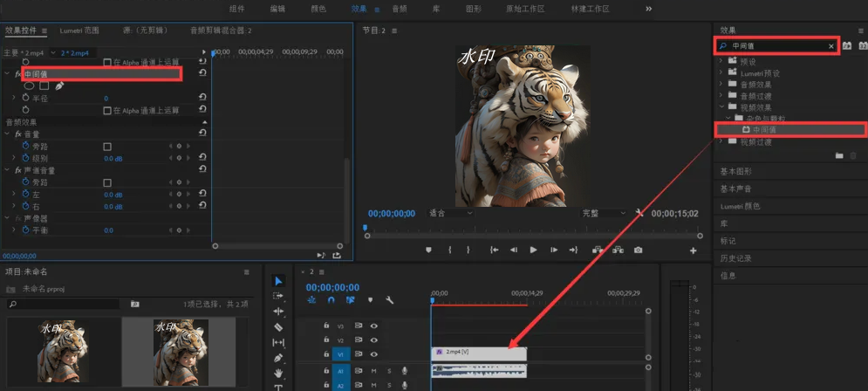This screenshot has height=391, width=868.
Task: Select the Hand tool
Action: coord(278,374)
